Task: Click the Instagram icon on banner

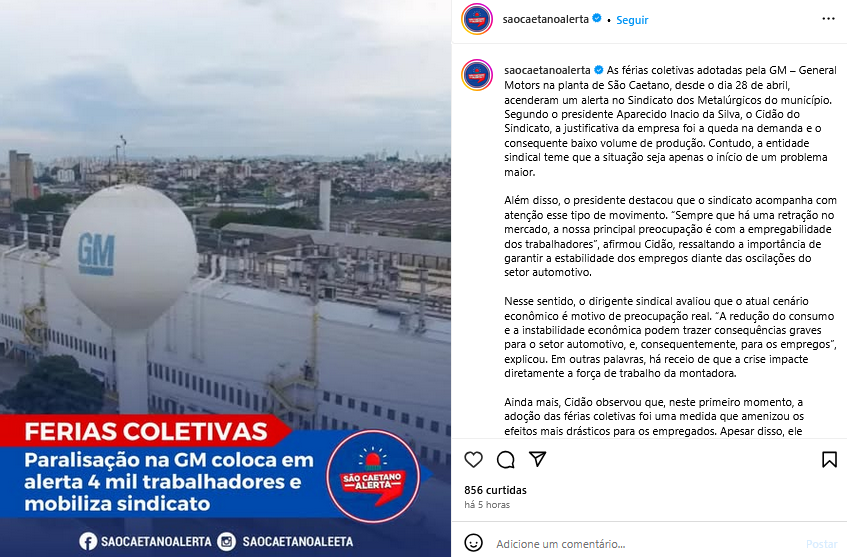Action: (226, 541)
